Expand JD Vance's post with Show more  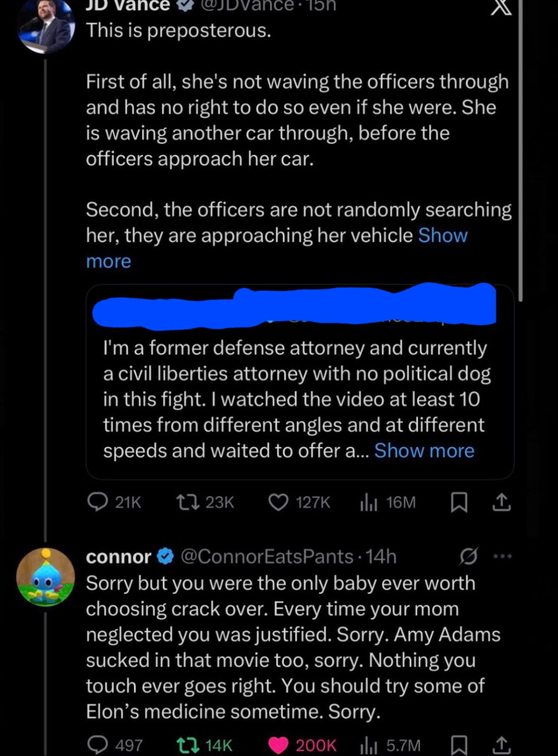point(442,236)
